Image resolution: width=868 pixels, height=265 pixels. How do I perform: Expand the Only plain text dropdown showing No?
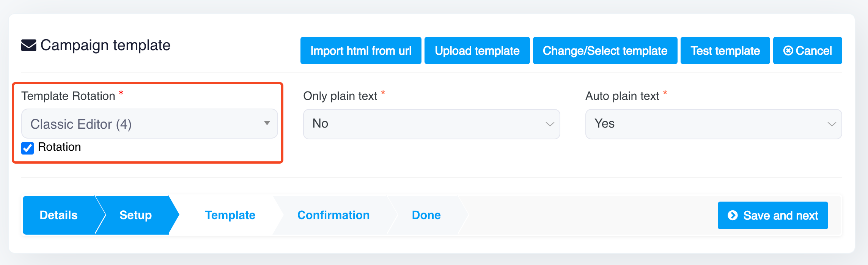(x=431, y=124)
